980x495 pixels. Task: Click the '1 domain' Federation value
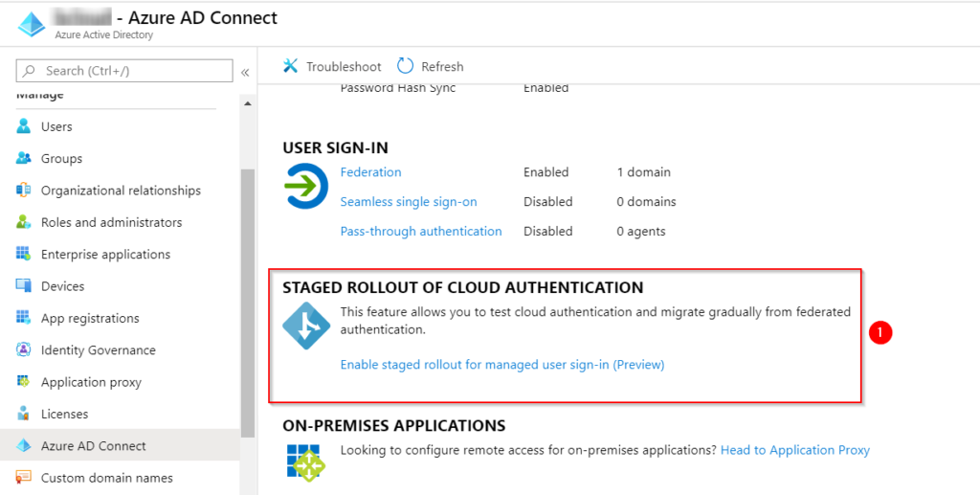643,172
